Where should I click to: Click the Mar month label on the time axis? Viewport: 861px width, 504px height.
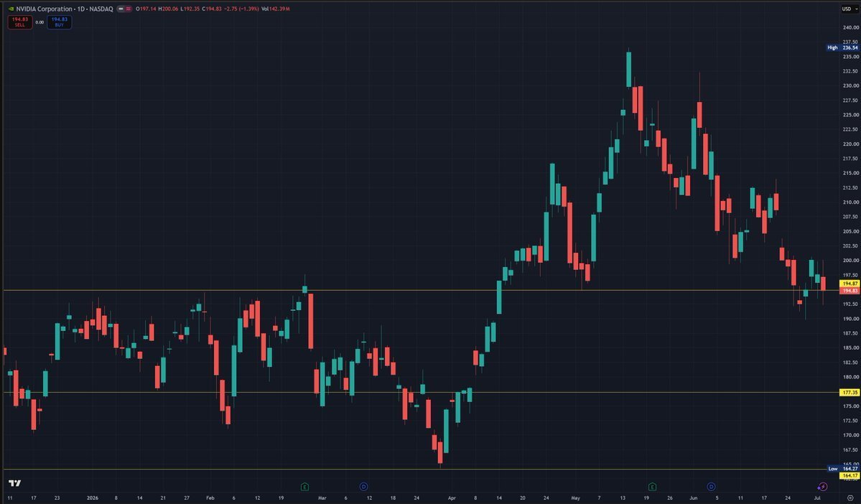(x=322, y=498)
